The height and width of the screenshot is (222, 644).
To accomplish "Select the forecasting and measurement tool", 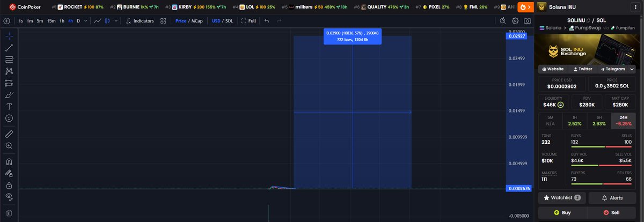I will pos(9,83).
